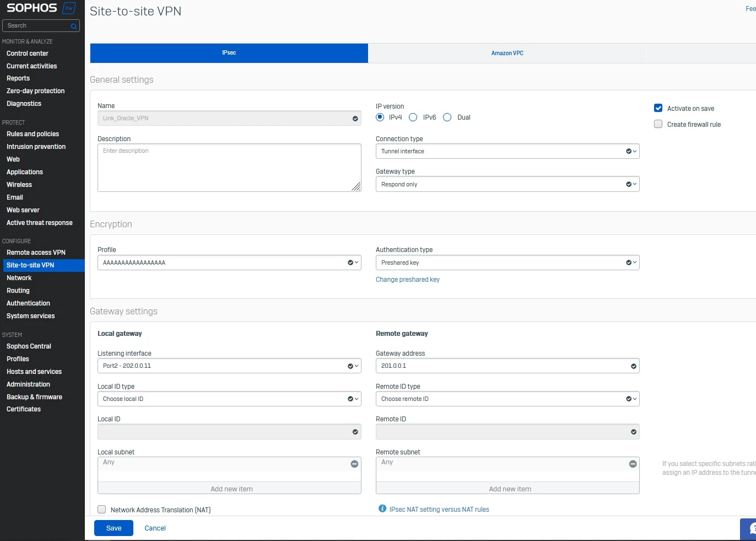
Task: Remove the Any entry from Local subnet
Action: (x=354, y=464)
